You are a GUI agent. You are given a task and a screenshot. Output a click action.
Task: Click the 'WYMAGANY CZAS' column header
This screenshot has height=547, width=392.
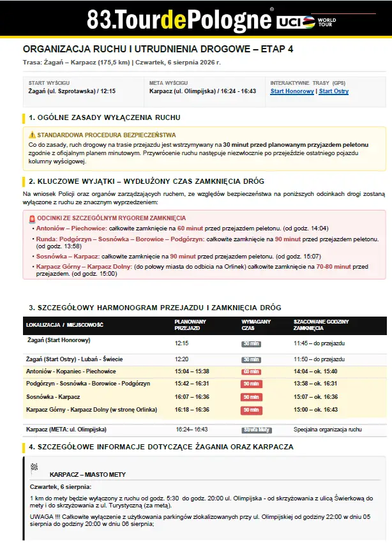click(256, 325)
